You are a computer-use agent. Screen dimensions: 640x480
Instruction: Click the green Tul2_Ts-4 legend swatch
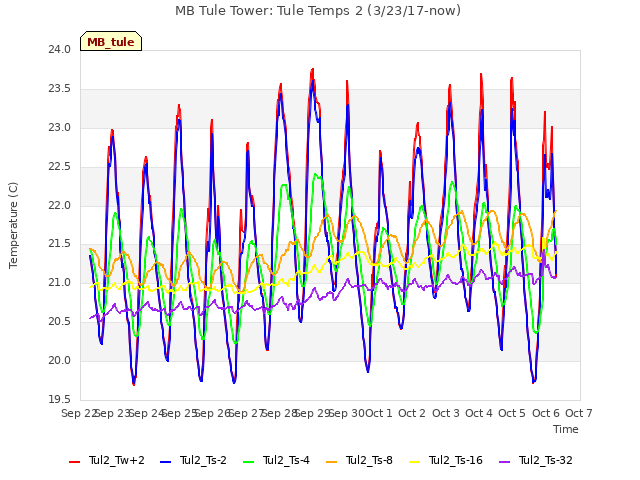coord(248,462)
